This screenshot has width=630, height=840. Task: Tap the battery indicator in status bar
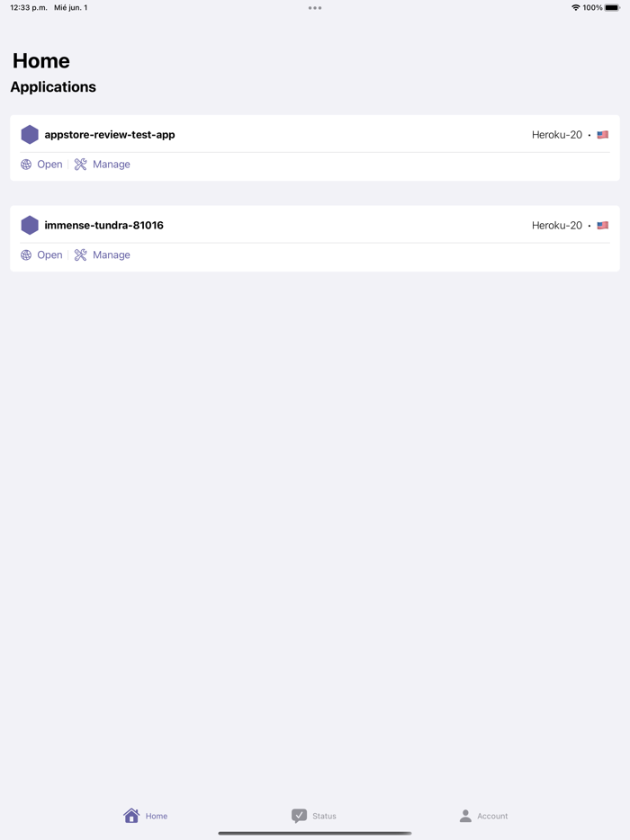pos(612,8)
